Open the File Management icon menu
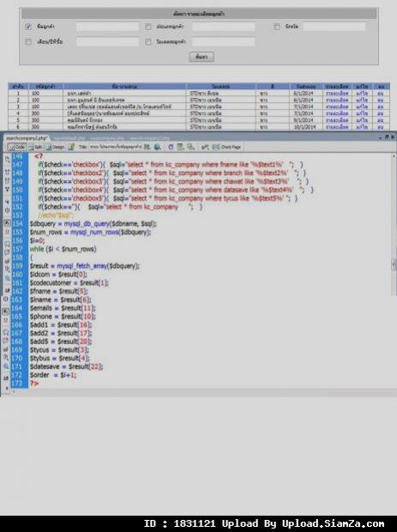This screenshot has height=532, width=397. click(147, 147)
